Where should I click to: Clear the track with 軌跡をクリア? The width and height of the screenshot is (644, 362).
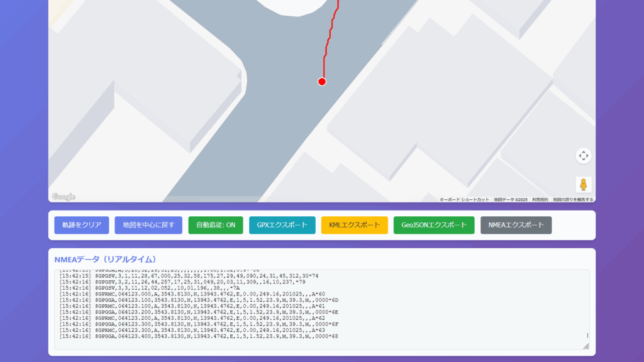[x=82, y=225]
